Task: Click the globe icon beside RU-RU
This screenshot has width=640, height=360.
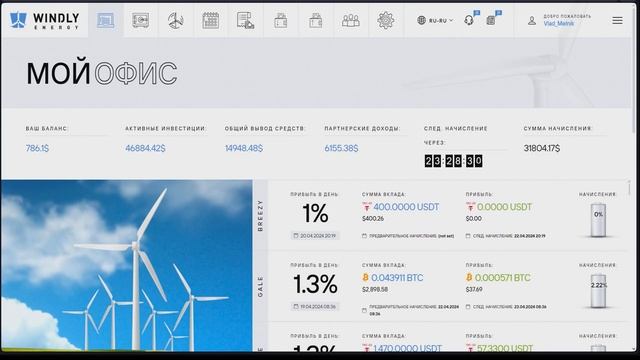Action: tap(421, 20)
